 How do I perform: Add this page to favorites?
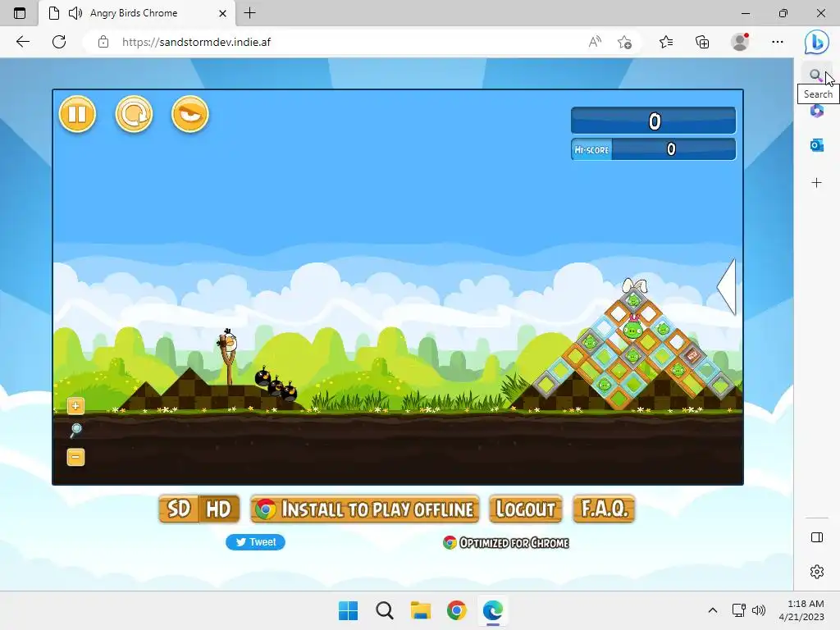pos(624,42)
